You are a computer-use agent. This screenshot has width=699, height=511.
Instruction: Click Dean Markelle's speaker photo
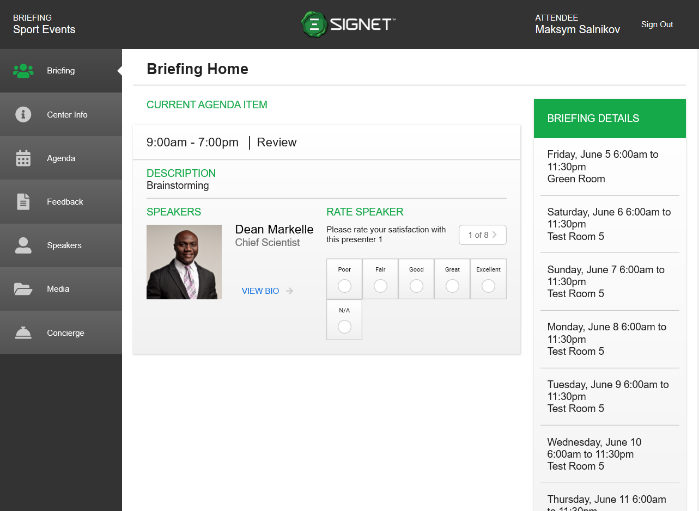click(x=184, y=262)
